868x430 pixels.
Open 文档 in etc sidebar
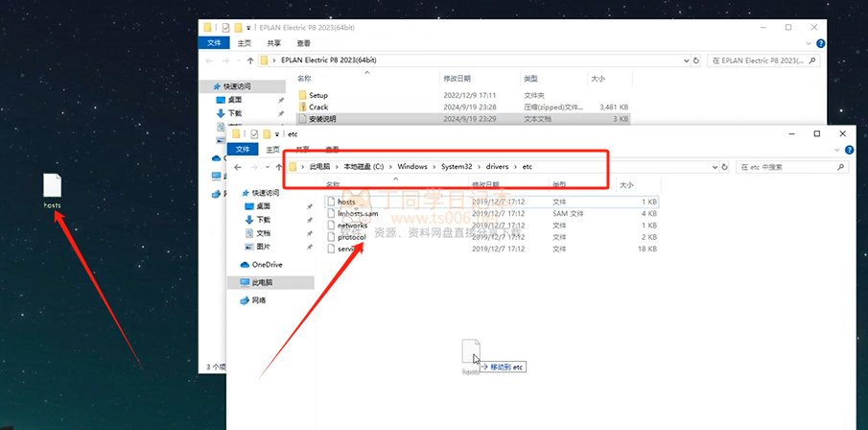(263, 233)
